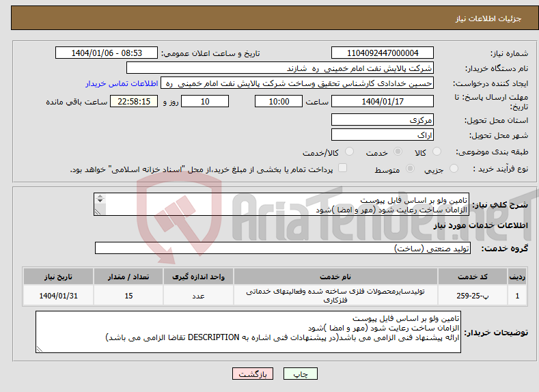Screen dimensions: 539x392
Task: Select the خدمت radio button
Action: tap(398, 152)
